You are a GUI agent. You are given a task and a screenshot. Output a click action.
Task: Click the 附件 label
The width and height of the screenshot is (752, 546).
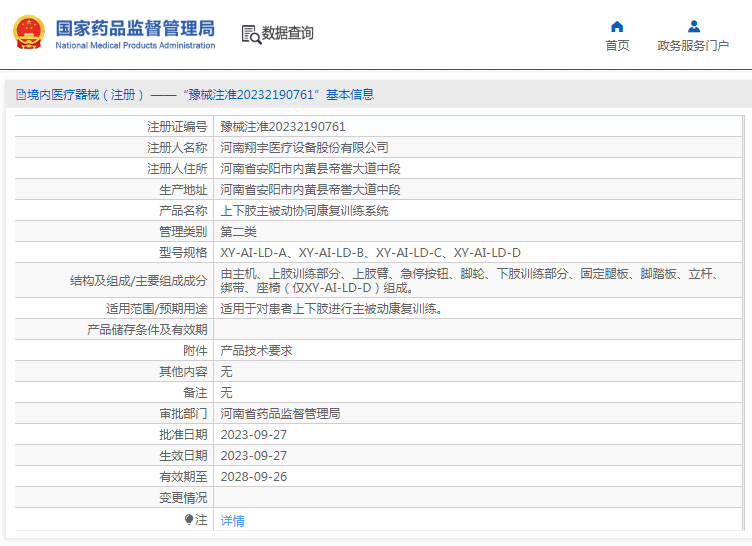click(x=195, y=351)
